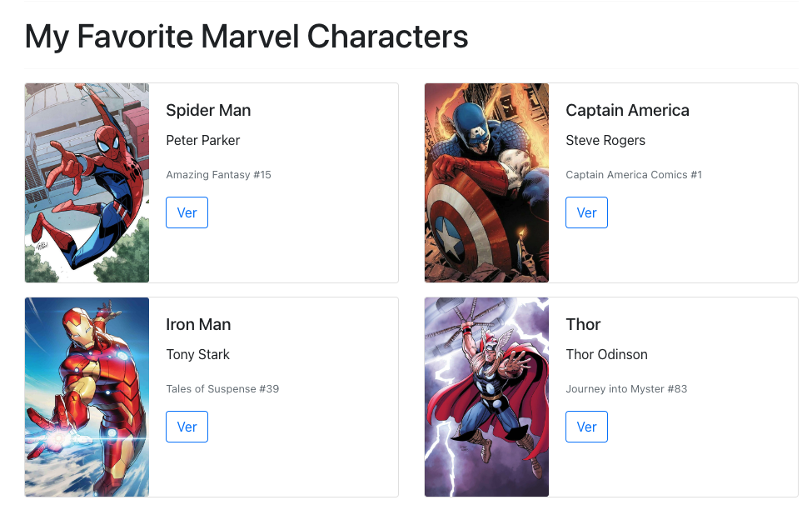Click the Spider Man comic cover image
The height and width of the screenshot is (505, 812).
(x=87, y=182)
